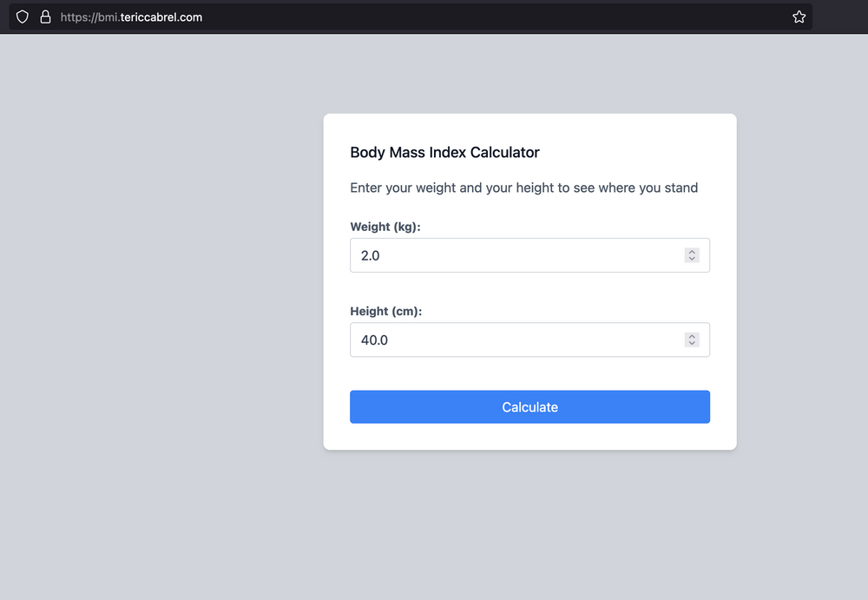The width and height of the screenshot is (868, 600).
Task: Bookmark this page with the star icon
Action: [x=799, y=16]
